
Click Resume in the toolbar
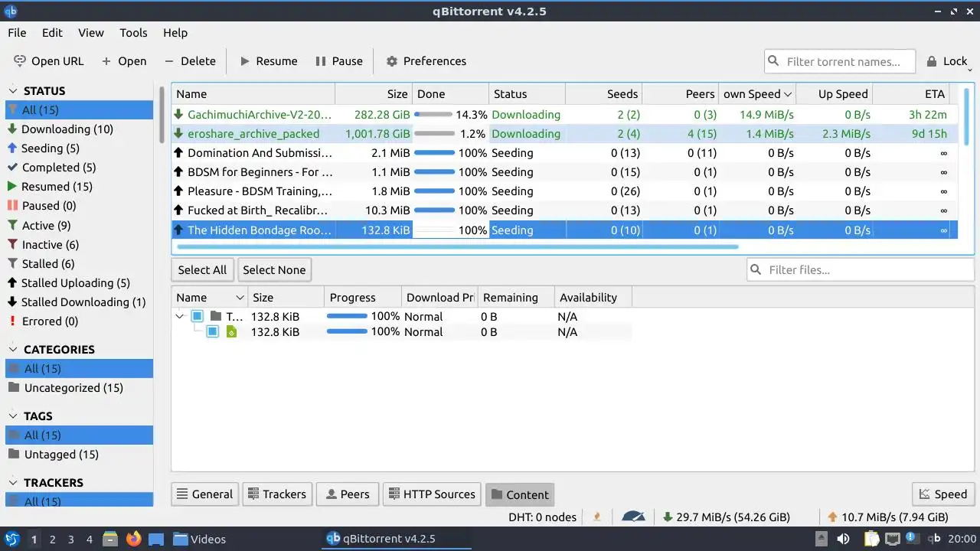[269, 61]
